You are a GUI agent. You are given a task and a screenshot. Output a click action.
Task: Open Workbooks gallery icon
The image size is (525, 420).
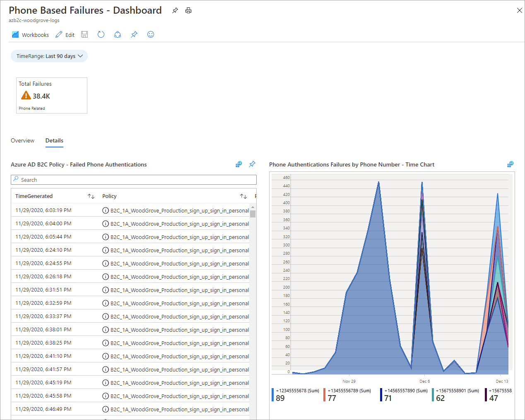pos(15,34)
